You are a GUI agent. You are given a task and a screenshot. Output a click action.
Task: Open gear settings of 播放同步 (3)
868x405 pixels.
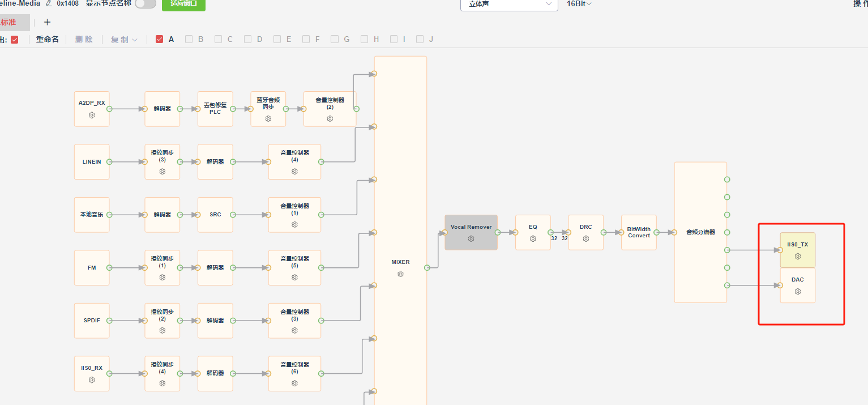pyautogui.click(x=163, y=172)
